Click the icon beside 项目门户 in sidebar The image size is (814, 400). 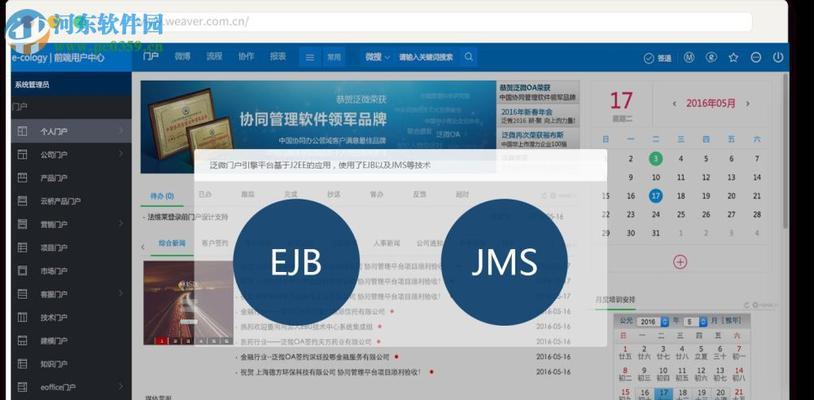22,247
